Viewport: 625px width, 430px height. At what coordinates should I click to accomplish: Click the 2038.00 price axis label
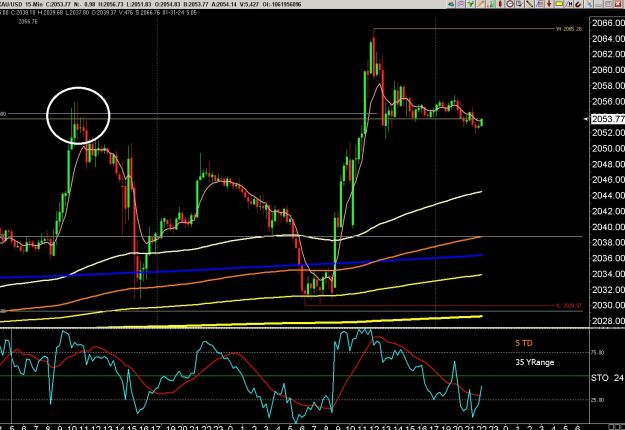click(608, 242)
